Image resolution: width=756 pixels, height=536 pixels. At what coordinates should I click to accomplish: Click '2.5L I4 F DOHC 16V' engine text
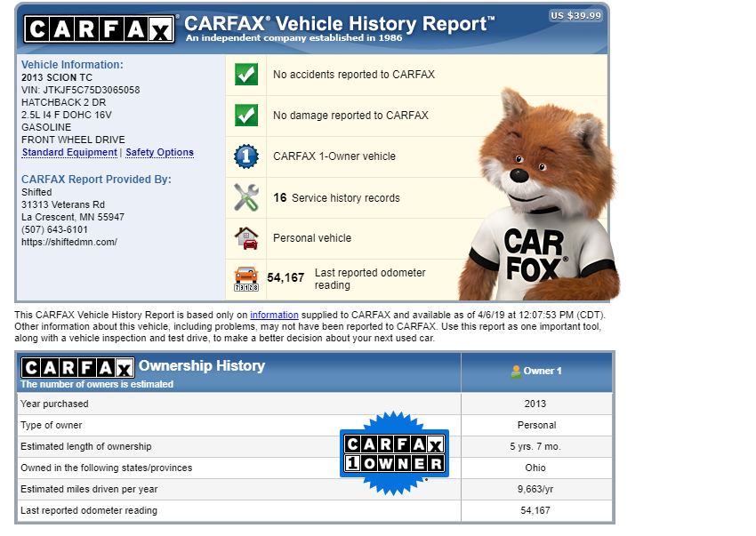click(67, 116)
